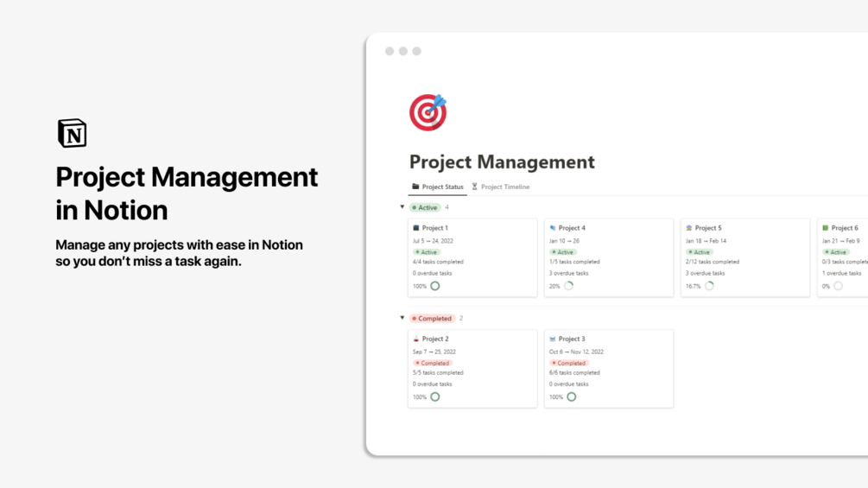Viewport: 868px width, 488px height.
Task: Open the Project 1 card title
Action: pos(435,228)
